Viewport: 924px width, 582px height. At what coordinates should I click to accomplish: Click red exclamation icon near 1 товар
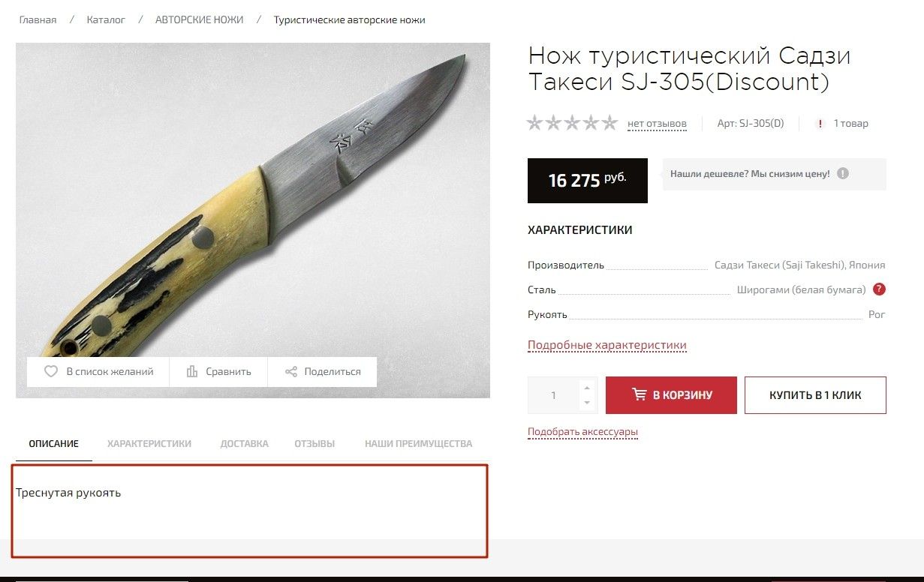pos(820,124)
